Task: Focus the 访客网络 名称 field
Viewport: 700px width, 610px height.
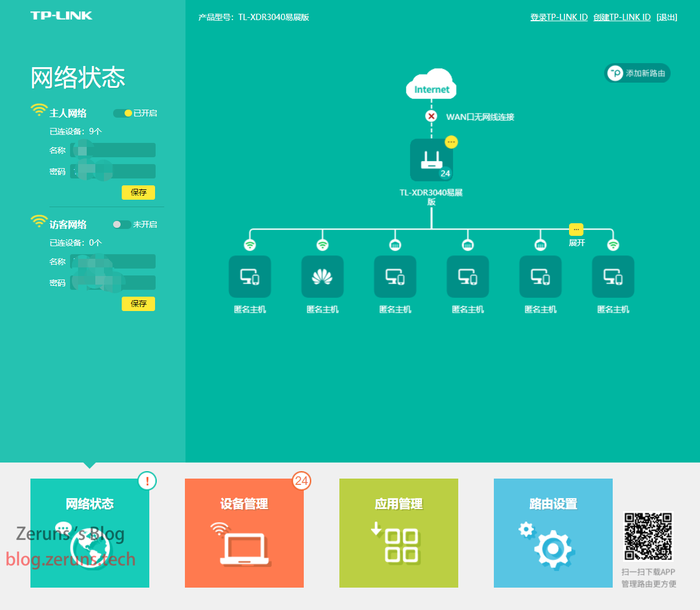Action: click(113, 262)
